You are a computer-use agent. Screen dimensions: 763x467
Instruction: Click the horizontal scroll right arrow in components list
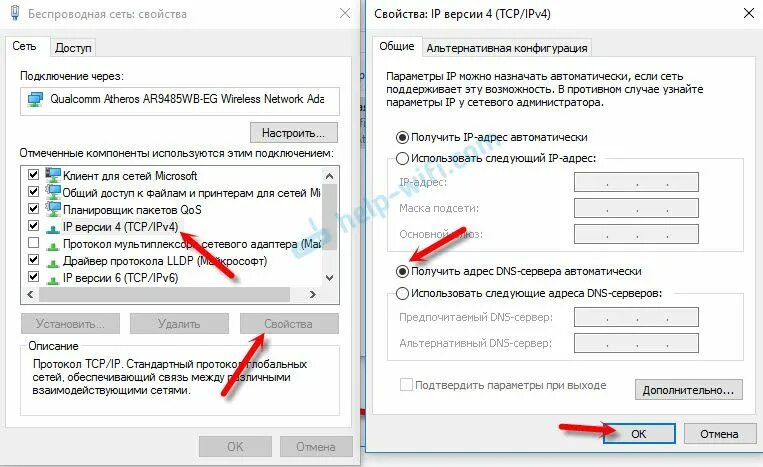[313, 294]
